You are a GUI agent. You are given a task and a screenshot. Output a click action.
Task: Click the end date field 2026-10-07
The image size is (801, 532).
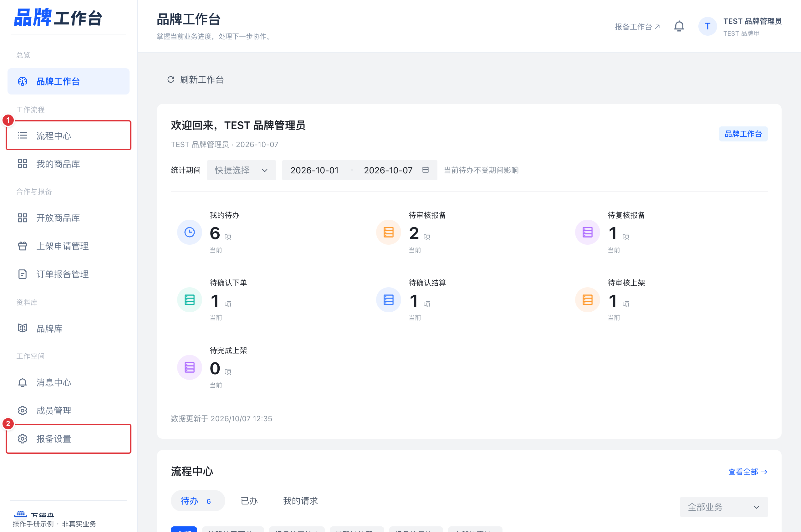tap(388, 170)
